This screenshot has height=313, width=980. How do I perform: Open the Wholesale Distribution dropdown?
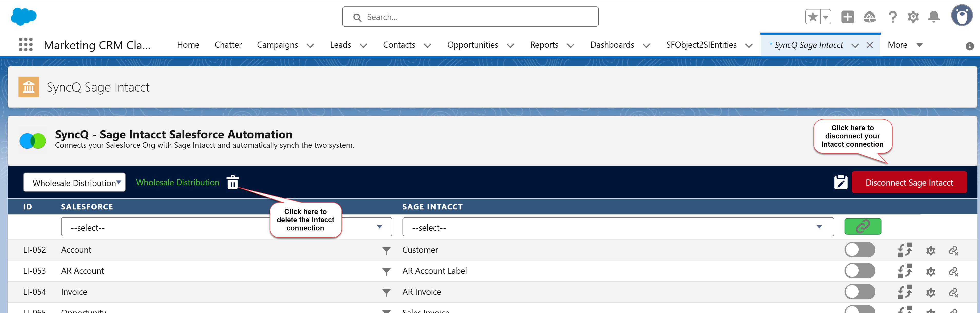(x=74, y=183)
